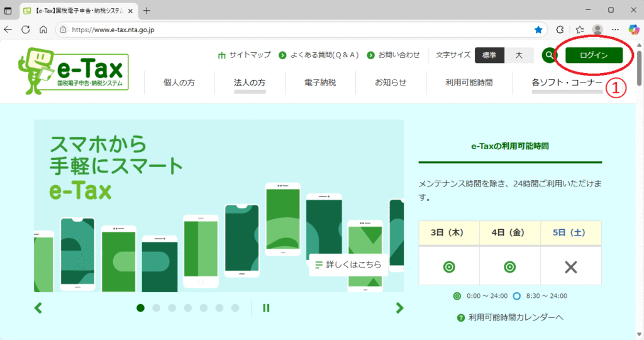
Task: Show previous carousel slide arrow
Action: click(x=38, y=308)
